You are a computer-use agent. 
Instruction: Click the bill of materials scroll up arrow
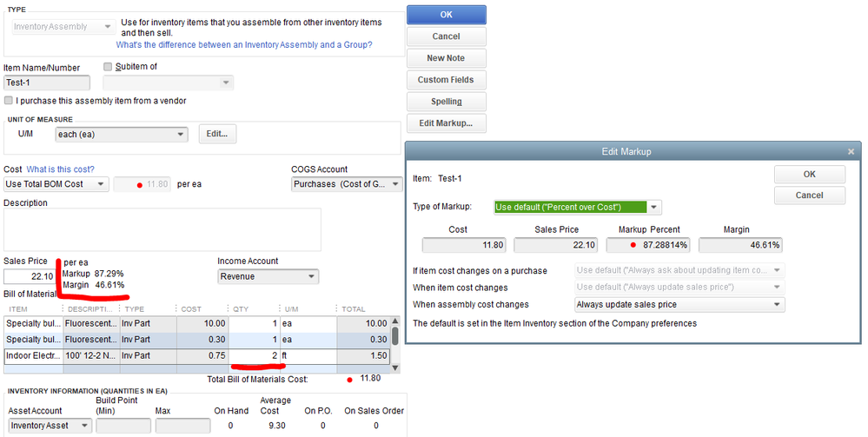click(x=394, y=321)
